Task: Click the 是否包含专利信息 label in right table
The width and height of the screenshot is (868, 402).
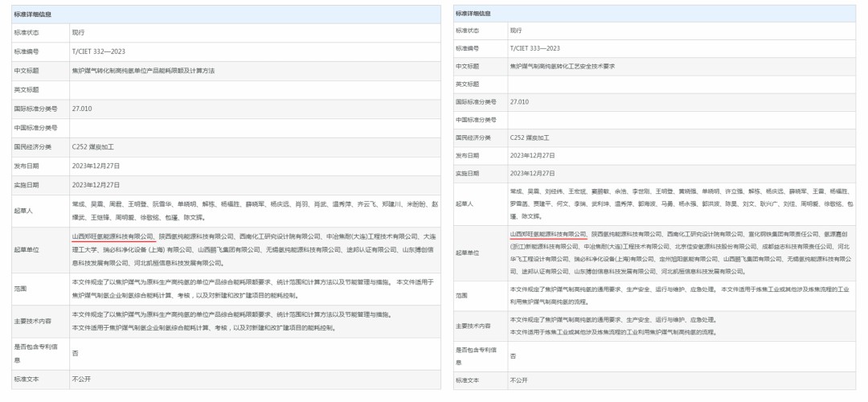Action: click(474, 355)
